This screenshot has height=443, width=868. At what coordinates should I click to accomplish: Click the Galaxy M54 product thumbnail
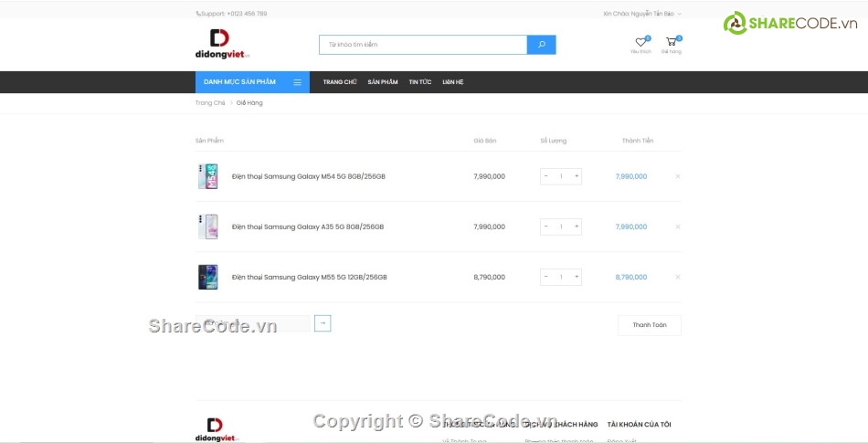[x=208, y=176]
